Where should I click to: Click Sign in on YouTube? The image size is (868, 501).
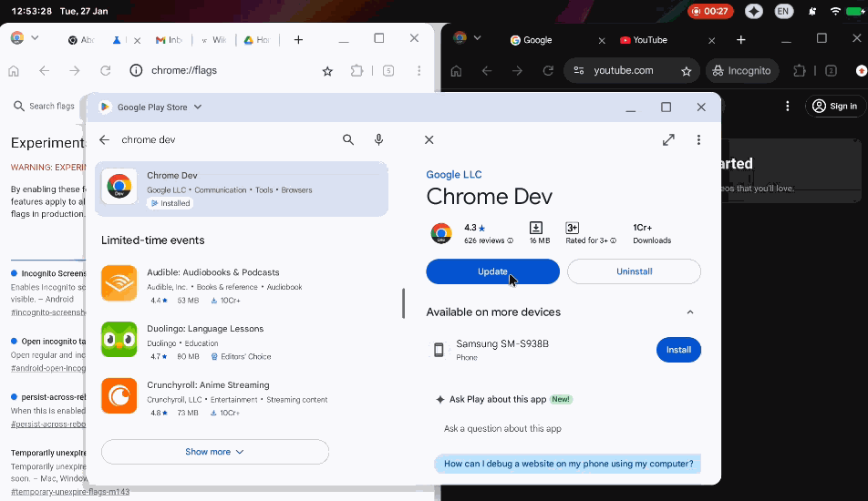pyautogui.click(x=835, y=107)
